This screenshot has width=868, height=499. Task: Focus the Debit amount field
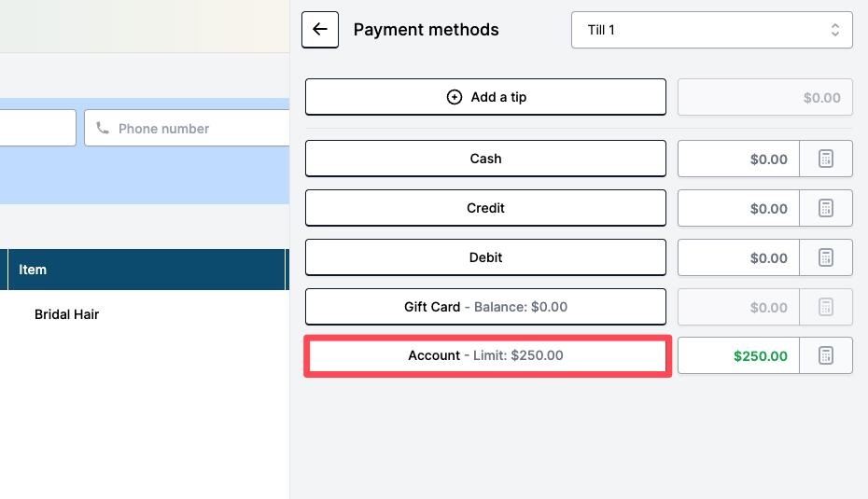click(738, 257)
